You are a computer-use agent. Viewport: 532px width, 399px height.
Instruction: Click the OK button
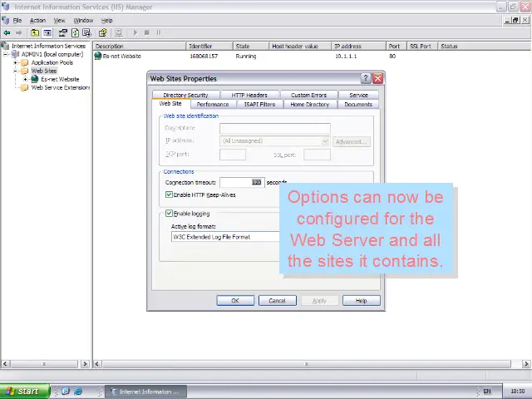(235, 301)
